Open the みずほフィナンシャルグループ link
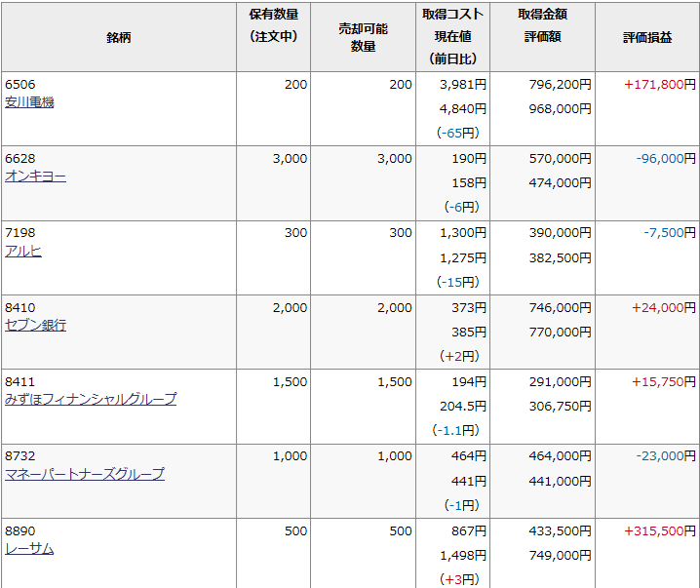 (x=91, y=399)
